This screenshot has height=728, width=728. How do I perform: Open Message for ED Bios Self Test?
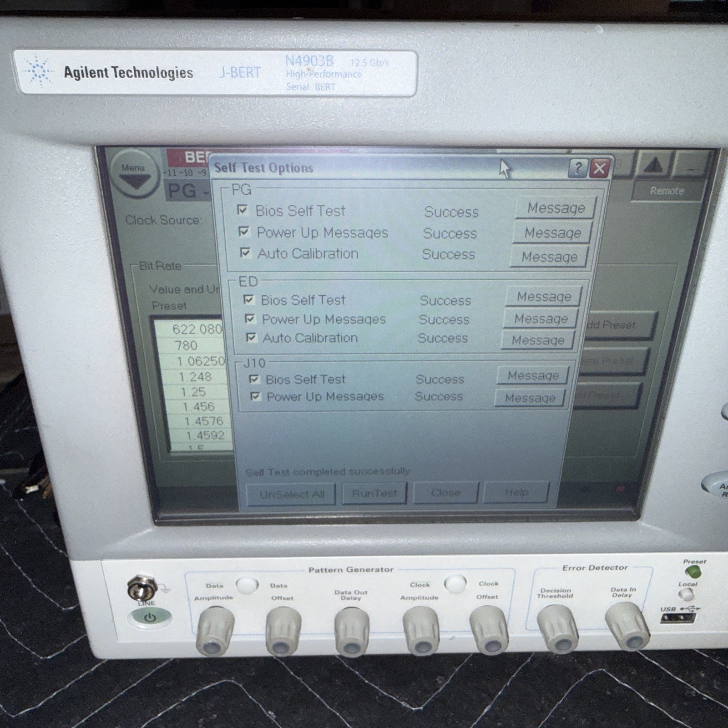point(544,297)
